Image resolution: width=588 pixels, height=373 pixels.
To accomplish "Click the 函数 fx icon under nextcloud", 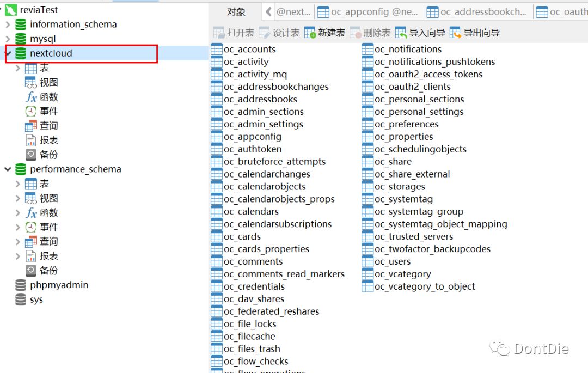I will coord(31,97).
